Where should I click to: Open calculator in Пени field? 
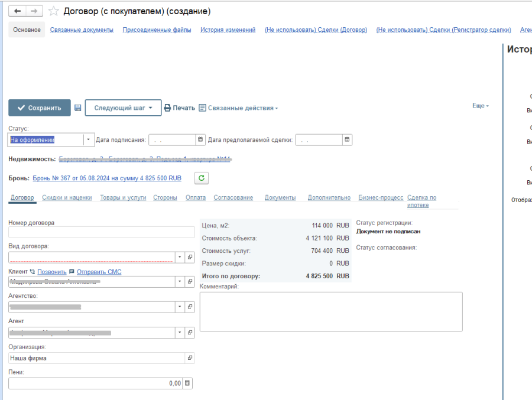click(x=187, y=383)
